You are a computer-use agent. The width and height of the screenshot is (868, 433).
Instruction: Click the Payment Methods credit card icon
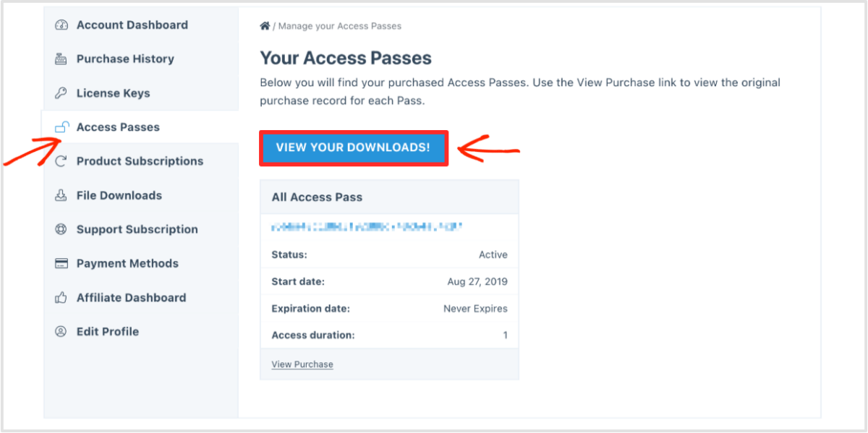pyautogui.click(x=61, y=264)
